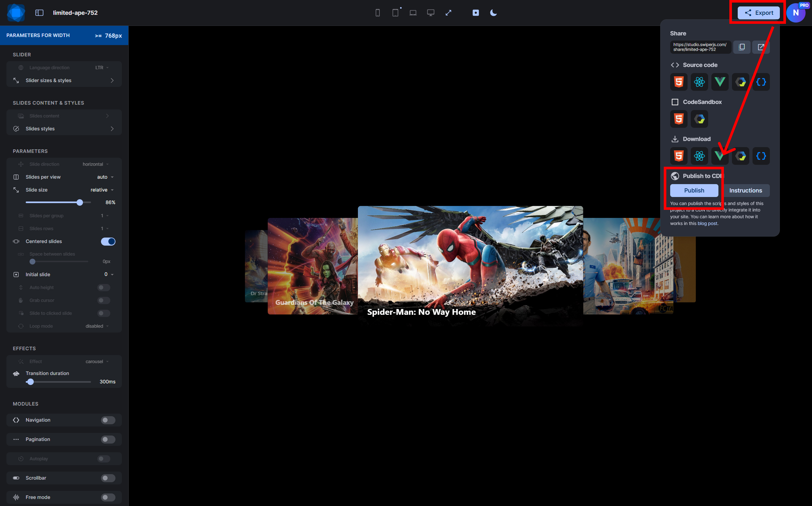Viewport: 812px width, 506px height.
Task: Toggle dark mode moon icon
Action: pyautogui.click(x=493, y=13)
